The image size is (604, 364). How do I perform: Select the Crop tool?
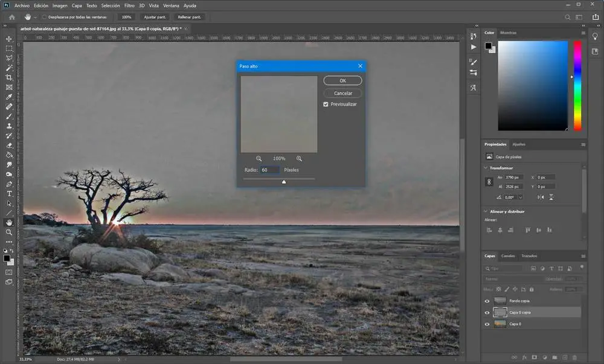click(9, 77)
